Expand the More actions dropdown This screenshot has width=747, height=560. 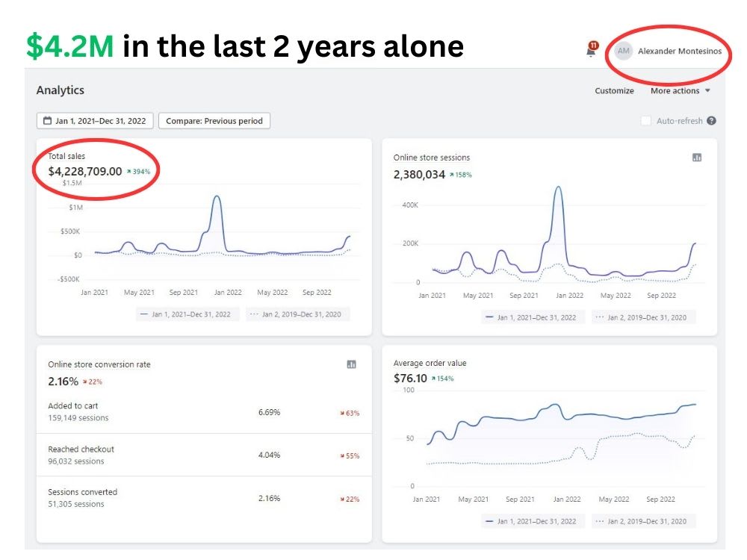(x=681, y=90)
